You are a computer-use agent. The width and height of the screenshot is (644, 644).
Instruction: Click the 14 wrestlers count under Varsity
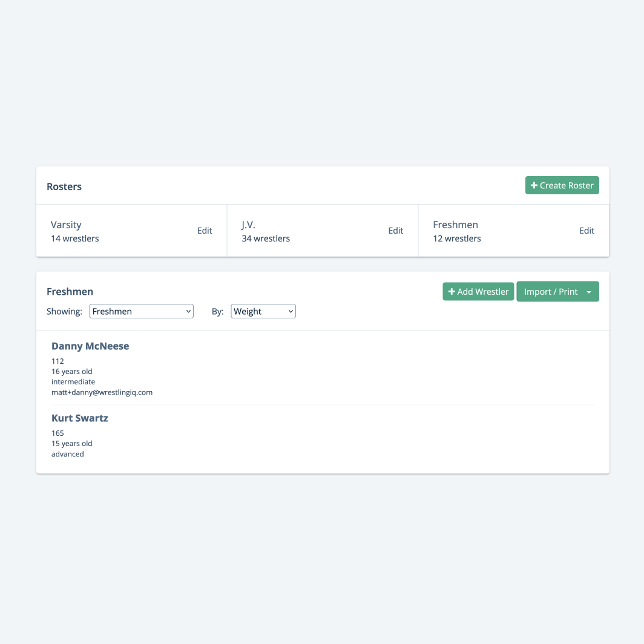[75, 238]
